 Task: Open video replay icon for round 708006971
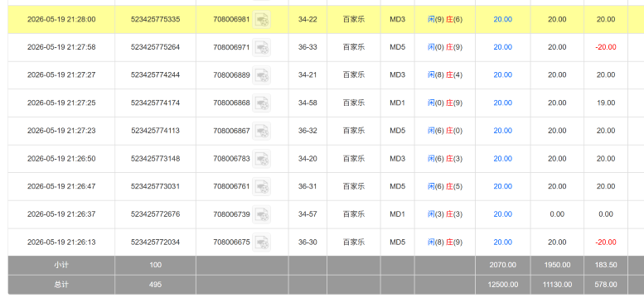[262, 47]
